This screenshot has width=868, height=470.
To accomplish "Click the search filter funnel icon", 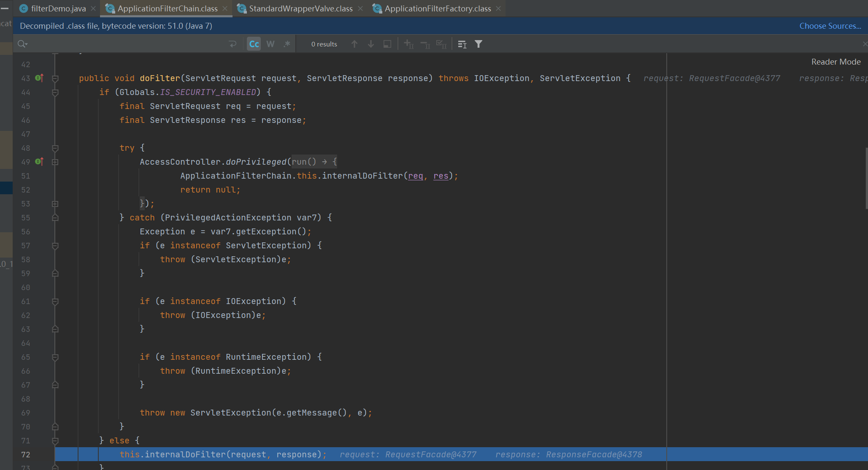I will (x=479, y=44).
